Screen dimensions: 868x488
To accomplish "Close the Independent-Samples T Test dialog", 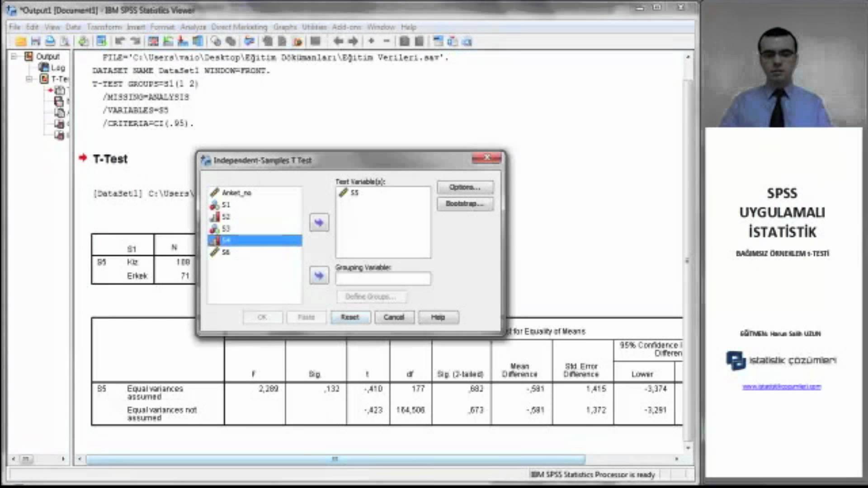I will tap(487, 158).
